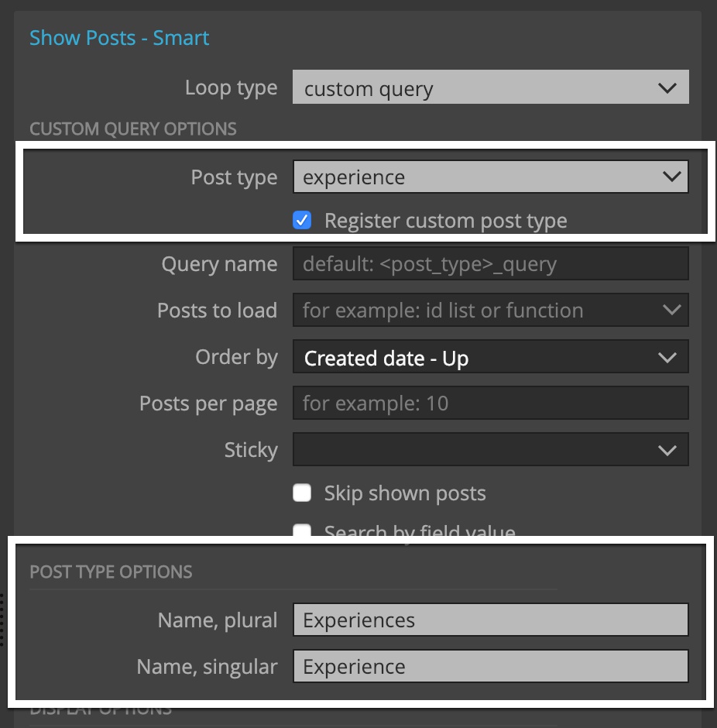Open the Post type dropdown set to experience
Screen dimensions: 717x728
[x=491, y=177]
